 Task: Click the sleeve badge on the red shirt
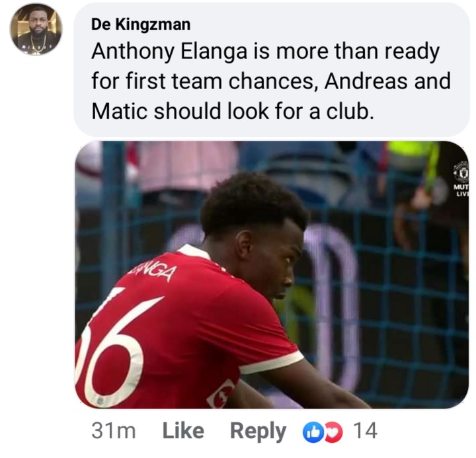[x=220, y=393]
